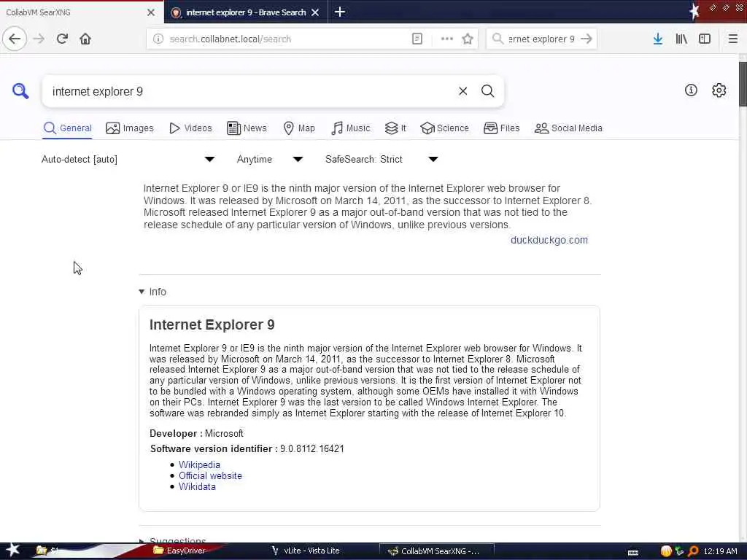Submit search with magnifier button

(x=487, y=91)
